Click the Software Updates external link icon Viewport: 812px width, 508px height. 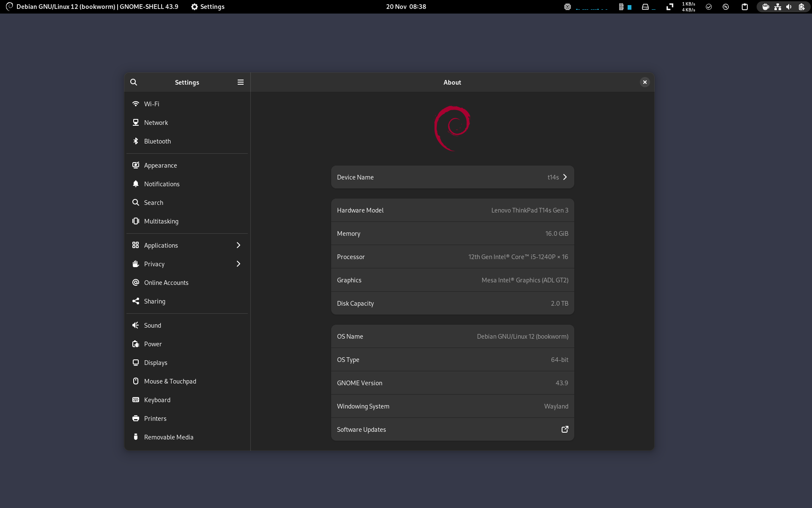pos(564,429)
